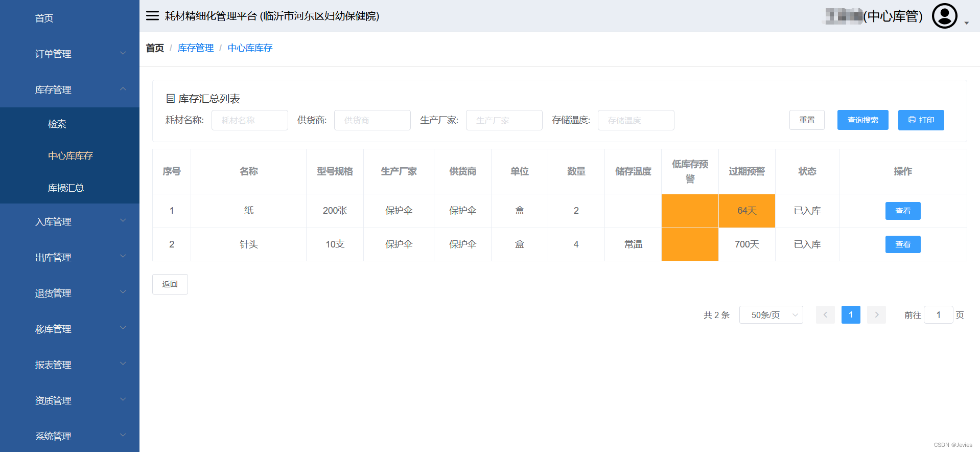Viewport: 980px width, 452px height.
Task: Focus the 生产厂家 search field
Action: tap(504, 120)
